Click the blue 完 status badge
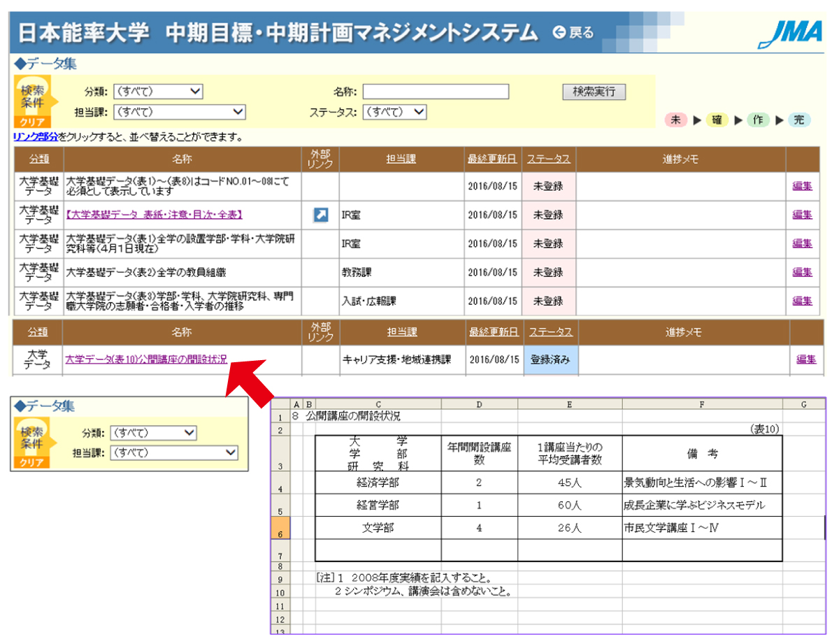 point(799,120)
